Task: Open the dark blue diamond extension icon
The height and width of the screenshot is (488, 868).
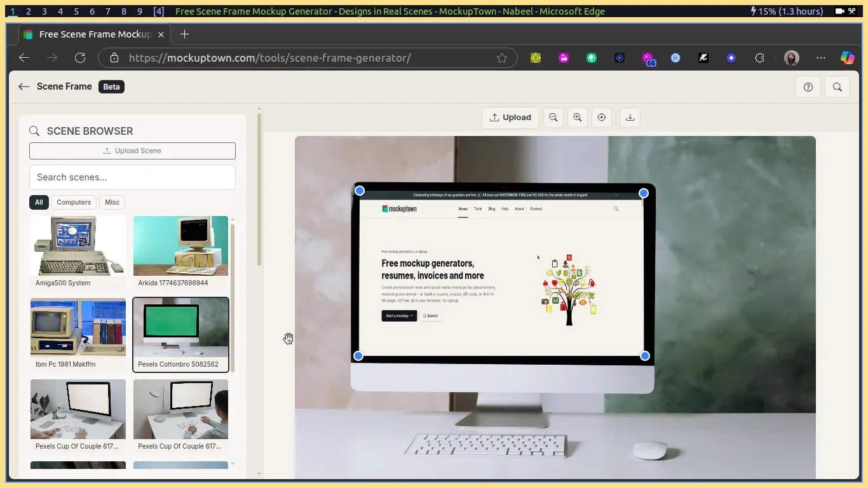Action: [620, 58]
